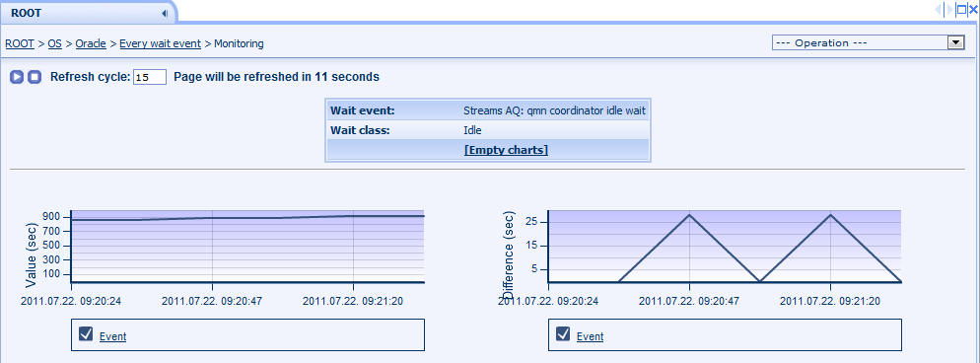Open the Every wait event breadcrumb link

click(160, 43)
